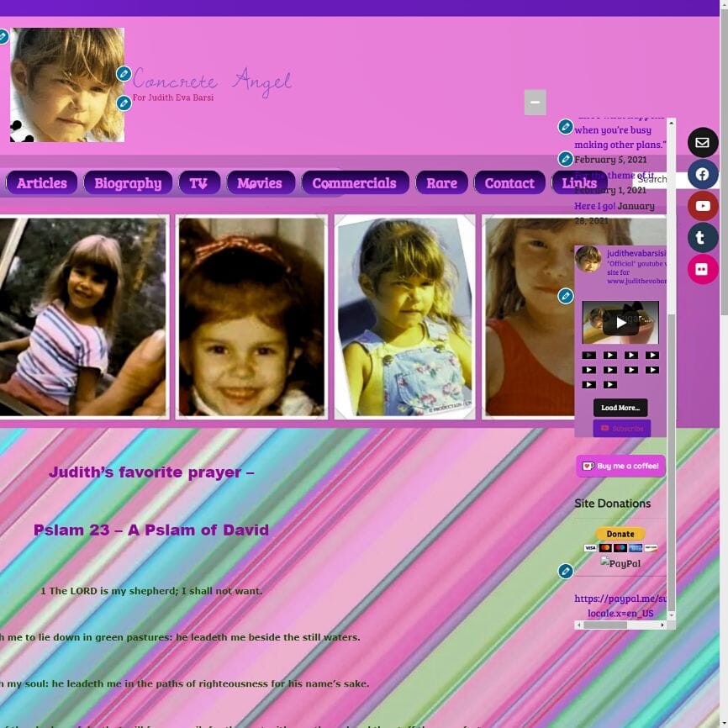Click the edit pencil beside site title
Viewport: 728px width, 728px height.
point(124,74)
